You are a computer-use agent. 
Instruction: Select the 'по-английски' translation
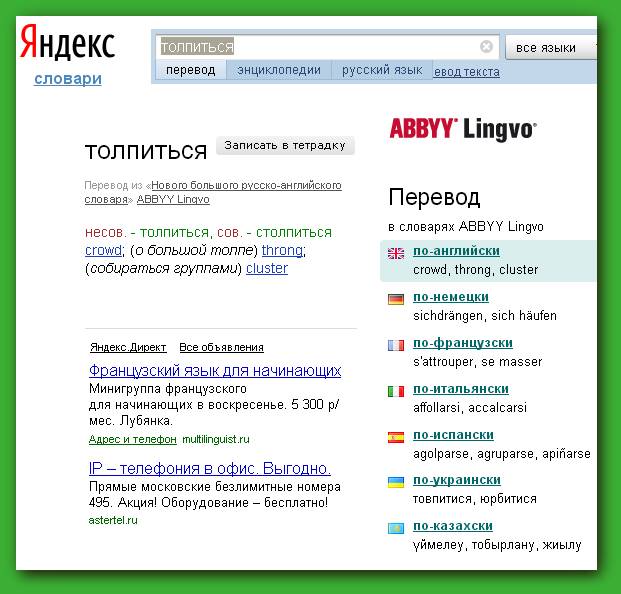(x=456, y=251)
